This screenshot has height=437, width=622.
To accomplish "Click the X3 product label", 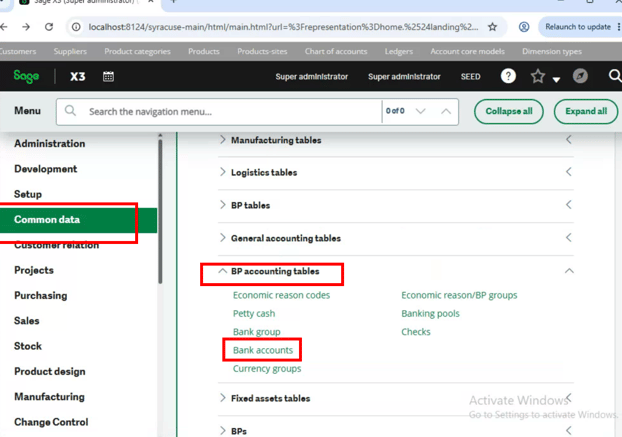I will pyautogui.click(x=78, y=77).
